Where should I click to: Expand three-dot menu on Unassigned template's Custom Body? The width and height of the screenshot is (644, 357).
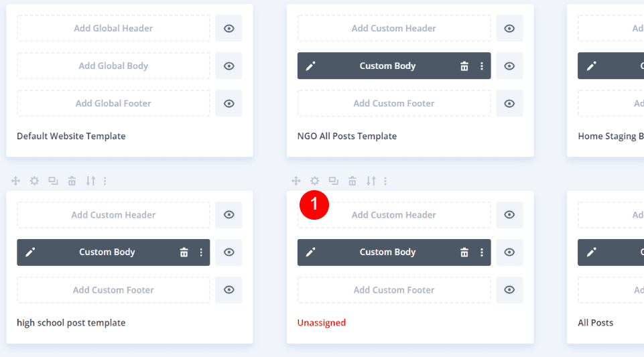[481, 253]
